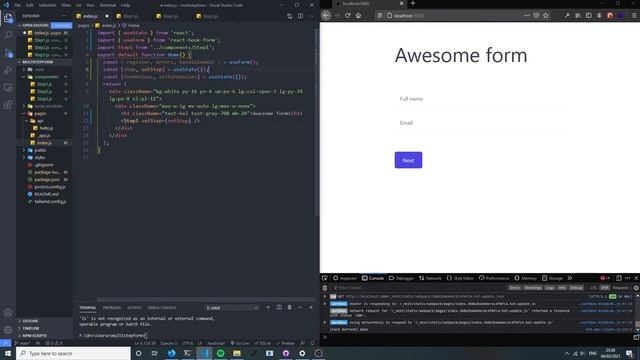This screenshot has width=640, height=360.
Task: Open the Terminal menu in the VS Code menu bar
Action: click(x=108, y=5)
